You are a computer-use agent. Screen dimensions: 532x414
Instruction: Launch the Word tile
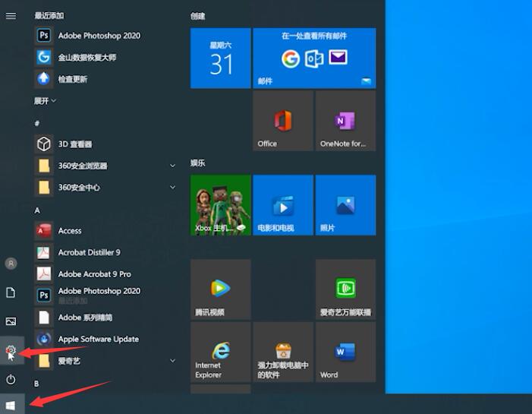point(346,352)
